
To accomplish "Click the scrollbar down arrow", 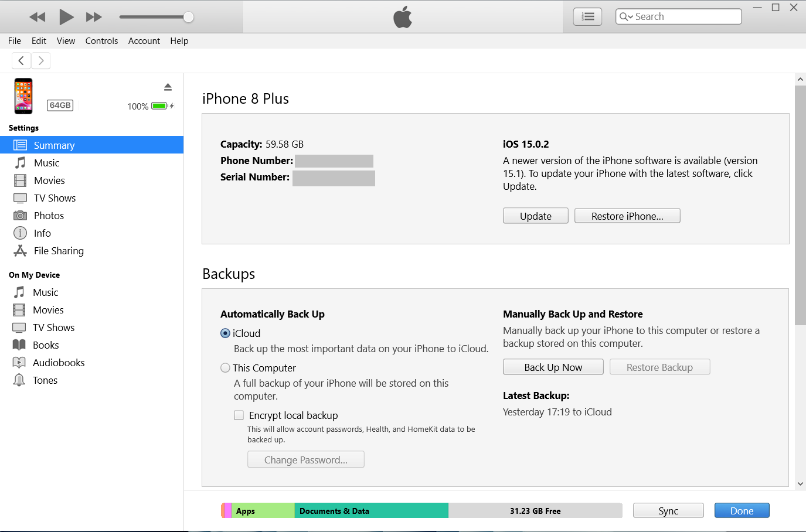I will pos(800,484).
